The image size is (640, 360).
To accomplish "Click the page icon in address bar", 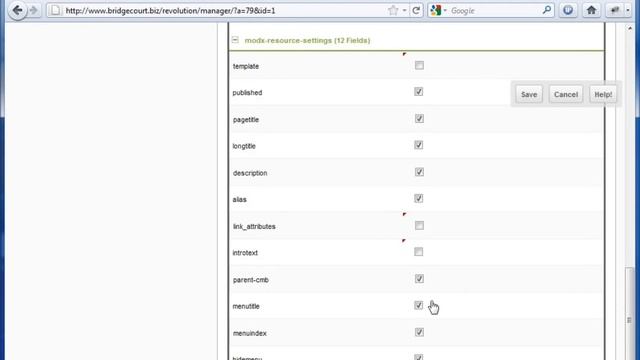I will pyautogui.click(x=56, y=11).
